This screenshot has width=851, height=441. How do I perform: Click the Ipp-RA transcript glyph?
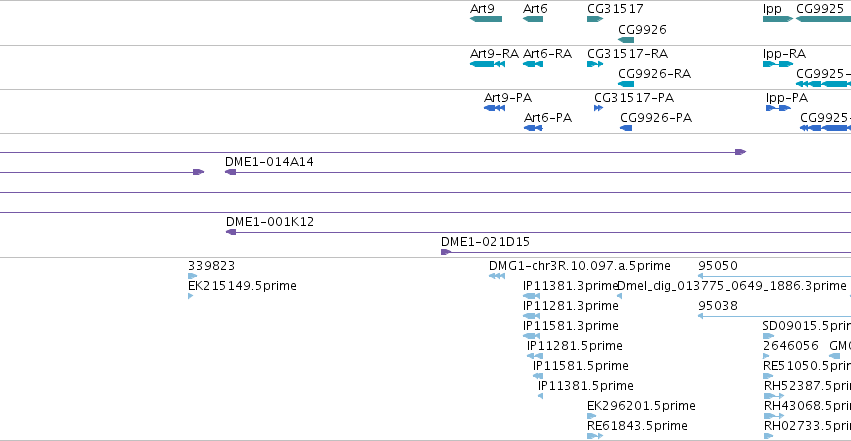click(778, 64)
